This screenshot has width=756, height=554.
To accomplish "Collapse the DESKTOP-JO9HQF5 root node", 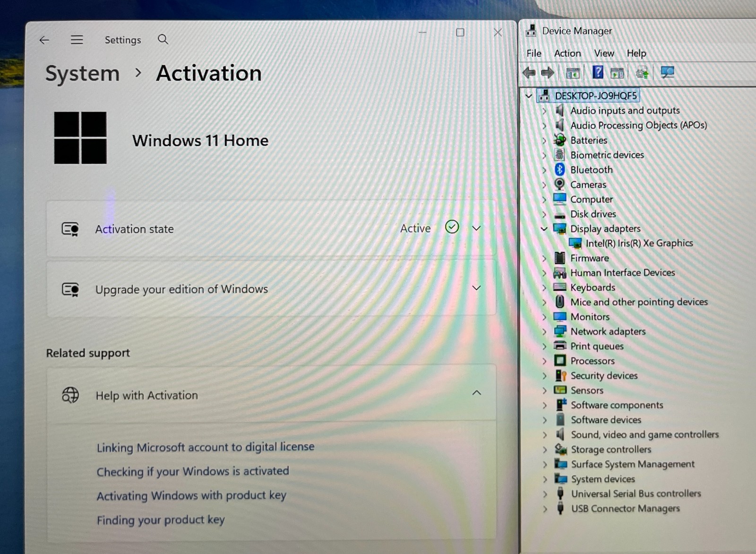I will [x=529, y=95].
